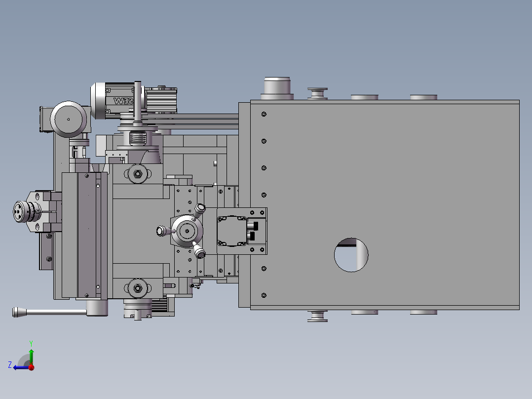This screenshot has width=532, height=399.
Task: Select the chuck flange on the left end
Action: [x=27, y=212]
